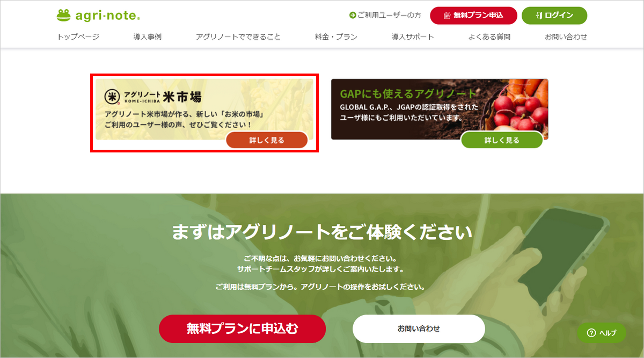Click the agri-note frog logo

pyautogui.click(x=64, y=16)
